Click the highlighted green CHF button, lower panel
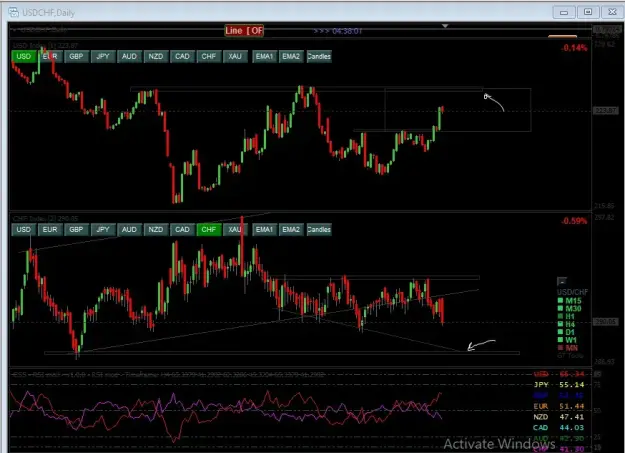Image resolution: width=625 pixels, height=453 pixels. coord(208,230)
